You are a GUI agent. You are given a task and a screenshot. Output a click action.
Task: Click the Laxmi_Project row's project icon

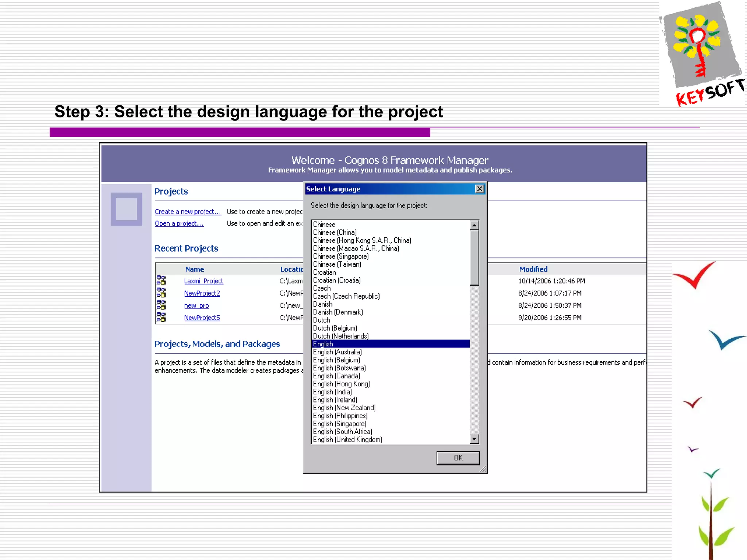[x=161, y=280]
